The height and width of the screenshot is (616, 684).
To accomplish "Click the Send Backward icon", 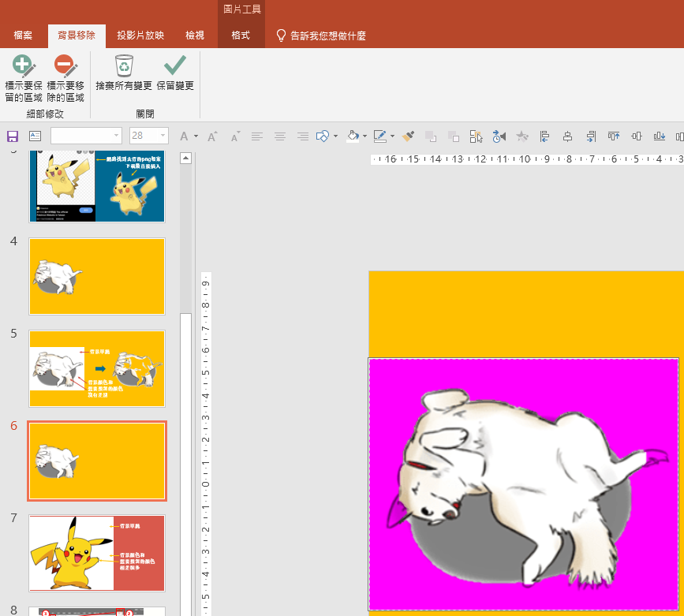I will pyautogui.click(x=454, y=136).
